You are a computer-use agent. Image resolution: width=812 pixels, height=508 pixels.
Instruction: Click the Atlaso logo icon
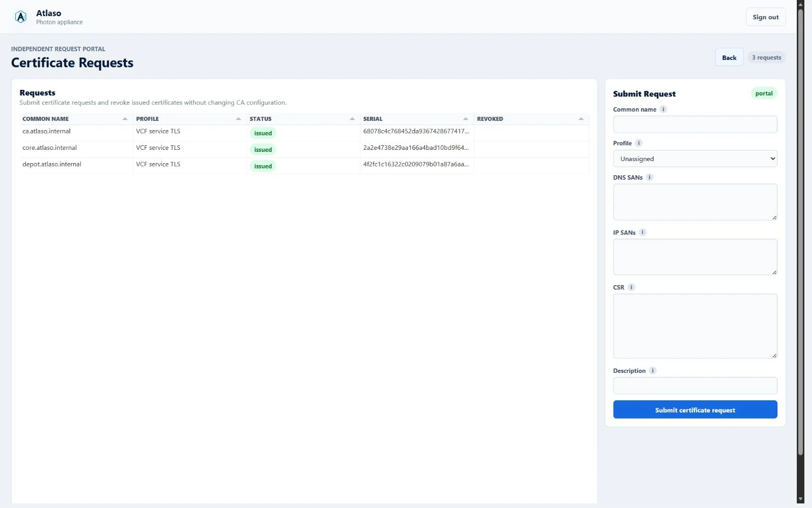point(21,17)
